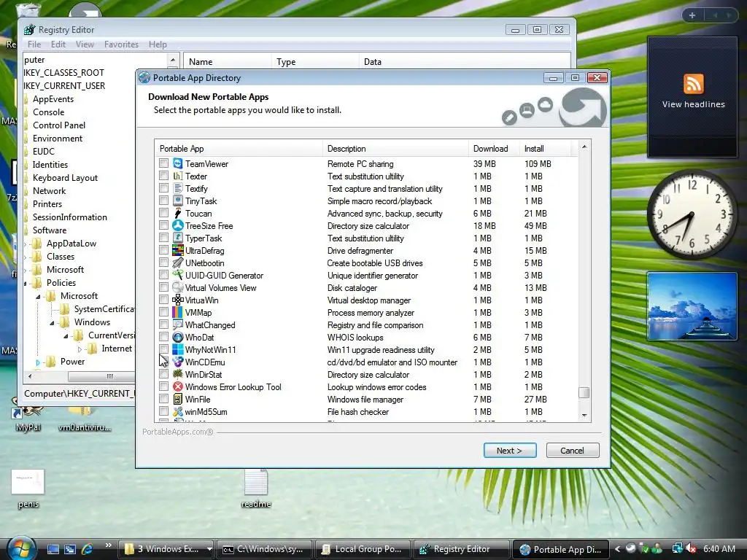Click the RSS feed icon in the sidebar gadget

(x=693, y=85)
